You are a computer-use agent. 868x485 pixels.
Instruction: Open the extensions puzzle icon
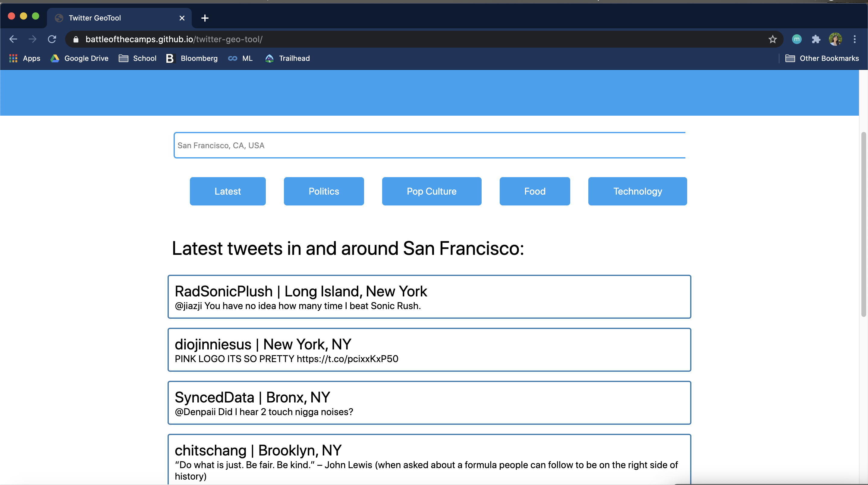pyautogui.click(x=816, y=39)
